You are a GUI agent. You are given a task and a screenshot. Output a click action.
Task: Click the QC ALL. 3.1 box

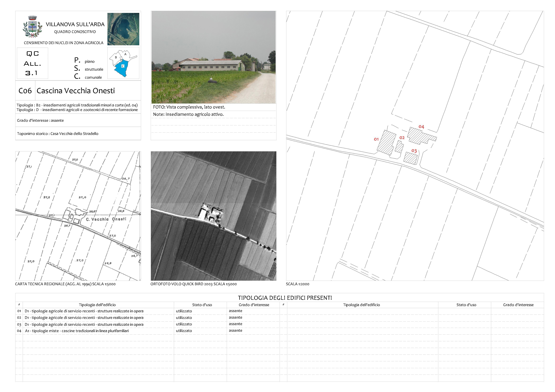(32, 63)
